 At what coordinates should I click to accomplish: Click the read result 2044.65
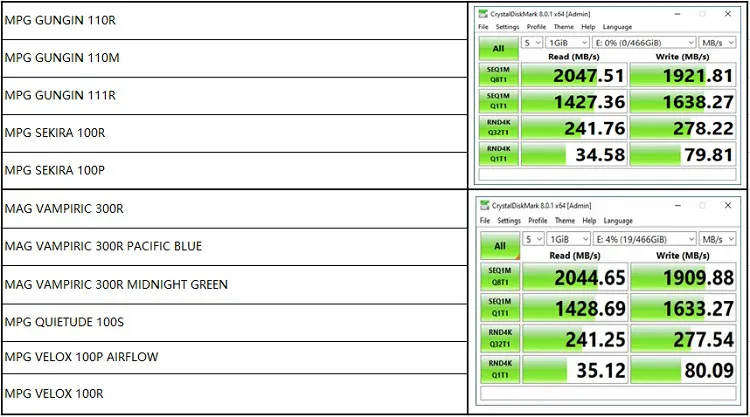pyautogui.click(x=575, y=277)
